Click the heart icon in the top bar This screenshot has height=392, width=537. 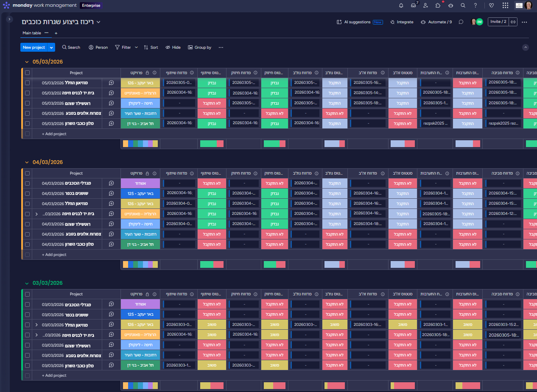click(x=492, y=6)
